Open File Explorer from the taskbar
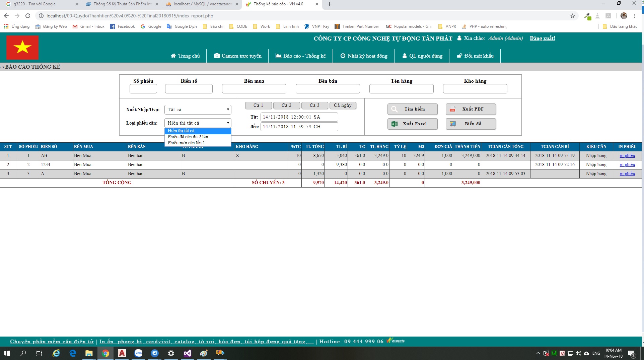 89,353
